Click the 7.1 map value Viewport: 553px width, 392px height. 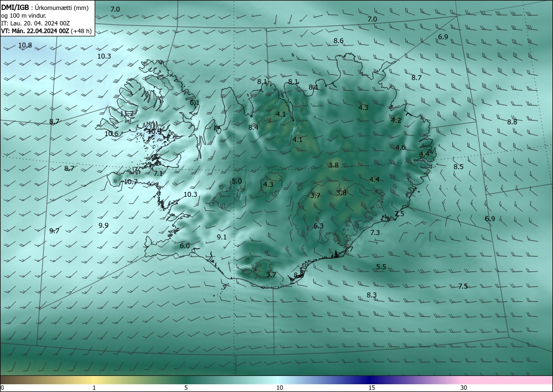coord(158,173)
